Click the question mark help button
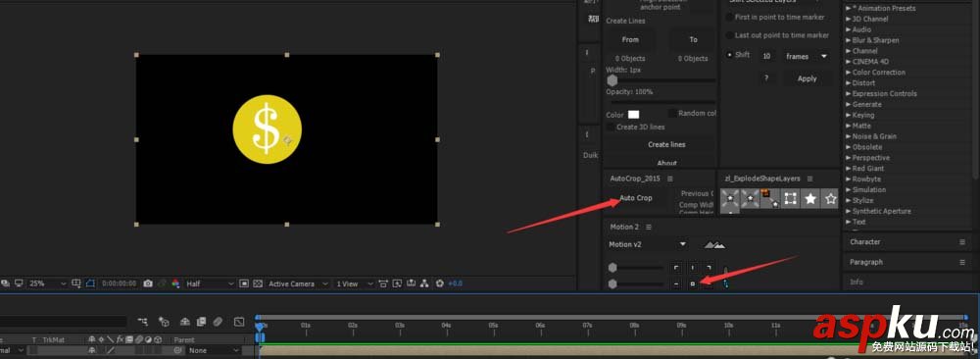The height and width of the screenshot is (359, 980). pyautogui.click(x=766, y=78)
